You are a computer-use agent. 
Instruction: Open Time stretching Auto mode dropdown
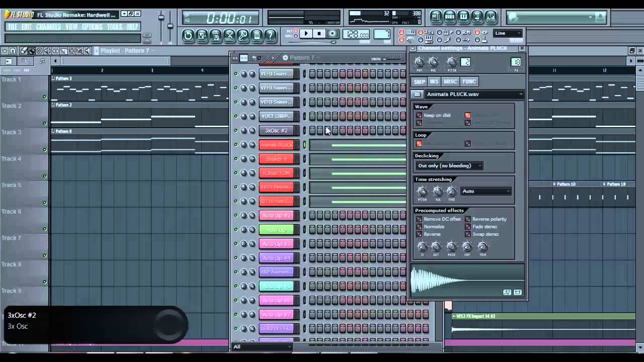coord(486,191)
